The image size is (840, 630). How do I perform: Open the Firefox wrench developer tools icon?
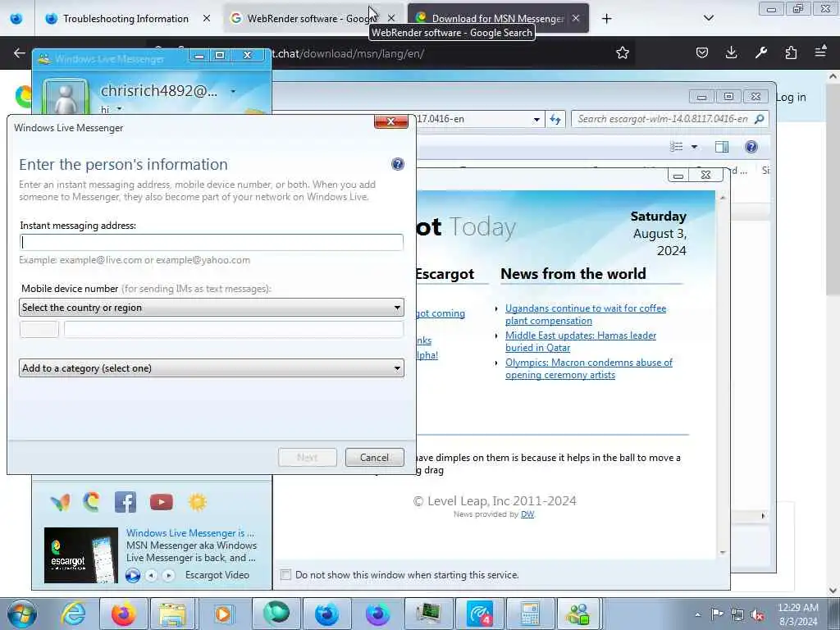click(760, 52)
